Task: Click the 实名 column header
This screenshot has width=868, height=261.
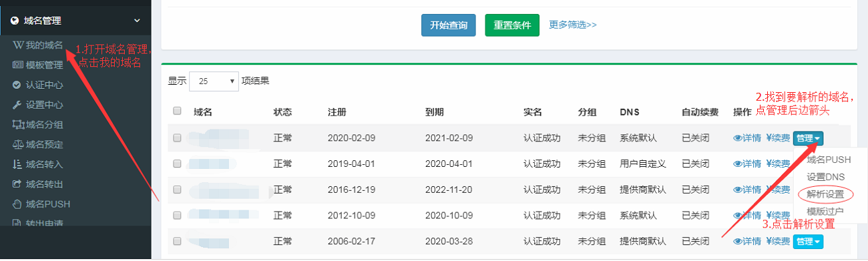Action: click(533, 111)
